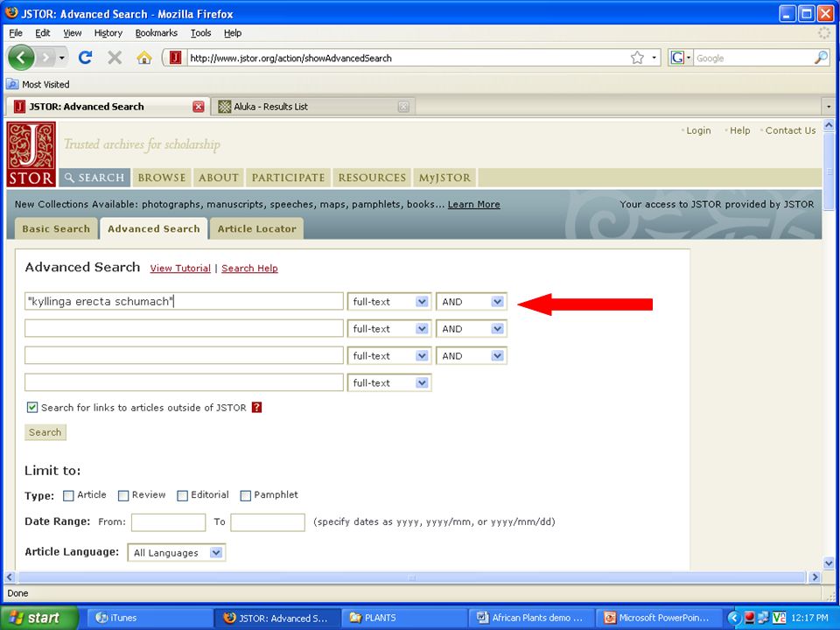Screen dimensions: 840x630
Task: Open the Tools menu
Action: tap(200, 32)
